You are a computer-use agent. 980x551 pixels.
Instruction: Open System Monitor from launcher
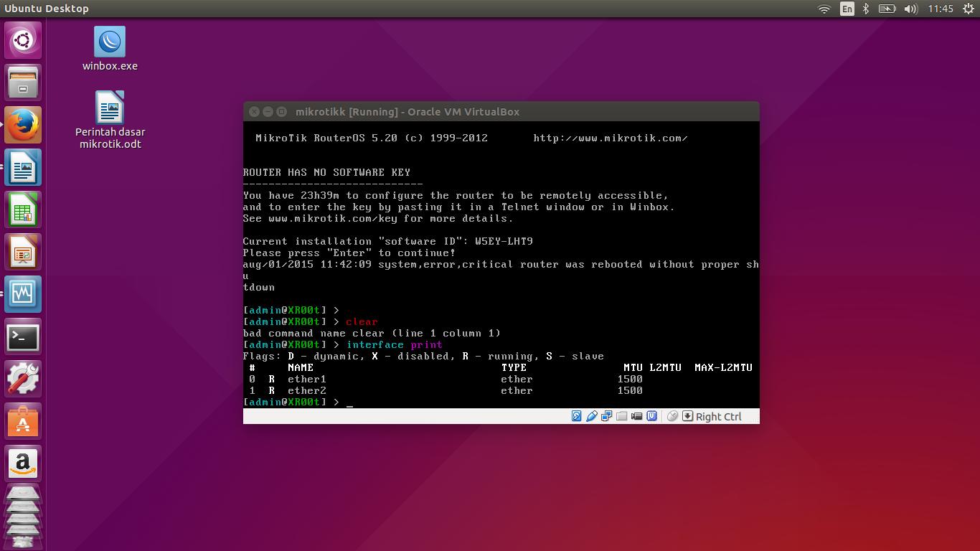click(x=23, y=294)
